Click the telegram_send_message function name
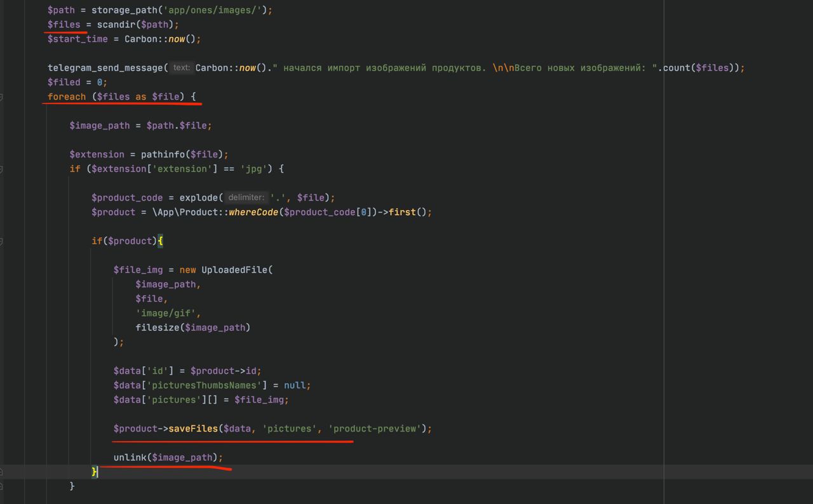The height and width of the screenshot is (504, 813). pyautogui.click(x=105, y=68)
